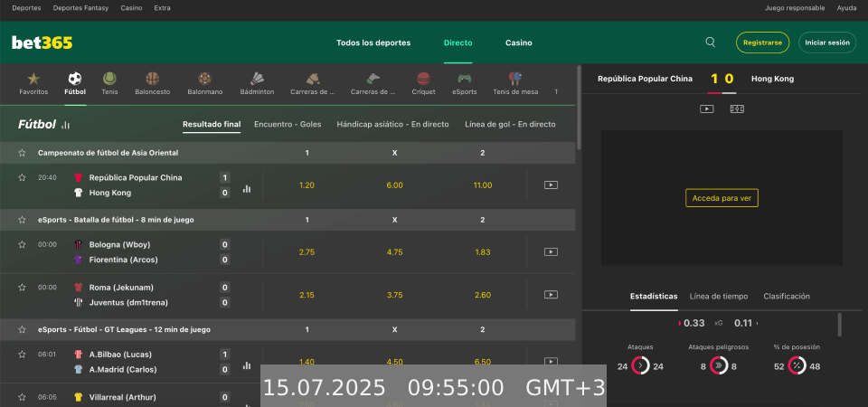
Task: Select the Tenis de mesa icon
Action: point(515,78)
